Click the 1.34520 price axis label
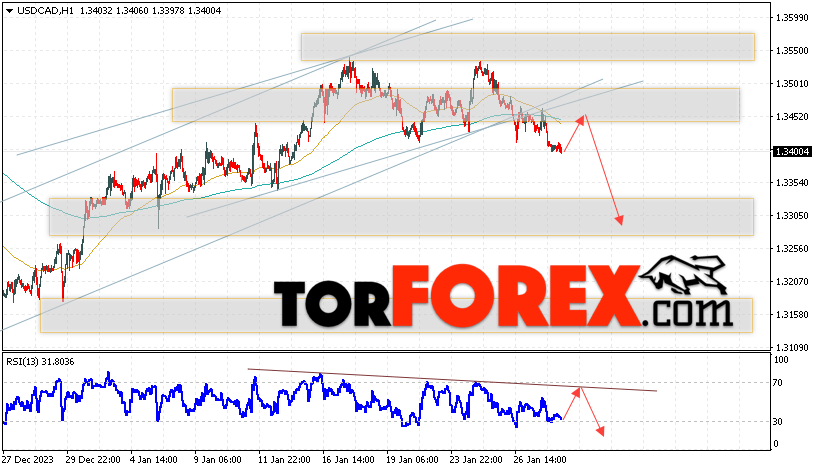The image size is (816, 471). tap(792, 117)
